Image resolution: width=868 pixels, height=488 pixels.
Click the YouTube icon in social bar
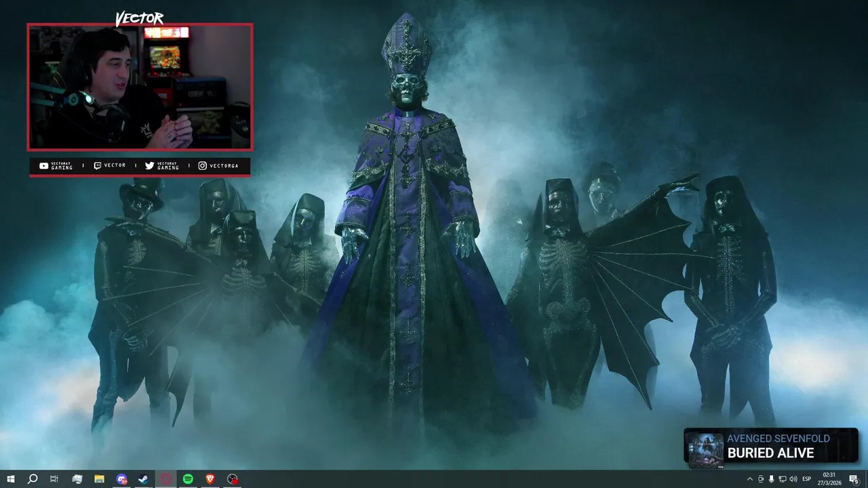[x=44, y=165]
